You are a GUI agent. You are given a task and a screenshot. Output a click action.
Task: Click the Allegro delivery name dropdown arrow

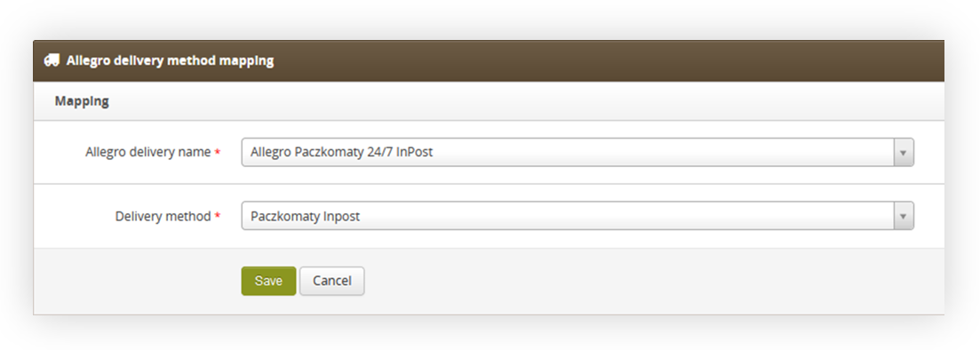click(x=903, y=153)
